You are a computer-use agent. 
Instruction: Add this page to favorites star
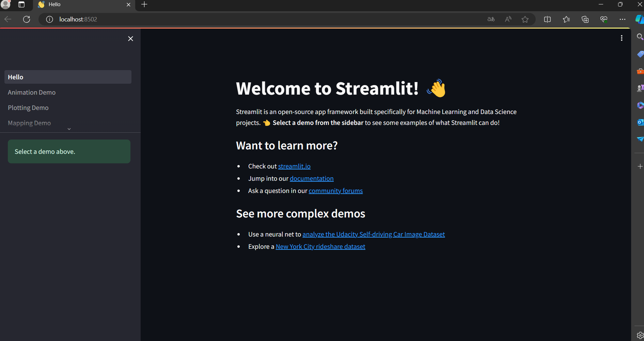[x=525, y=19]
